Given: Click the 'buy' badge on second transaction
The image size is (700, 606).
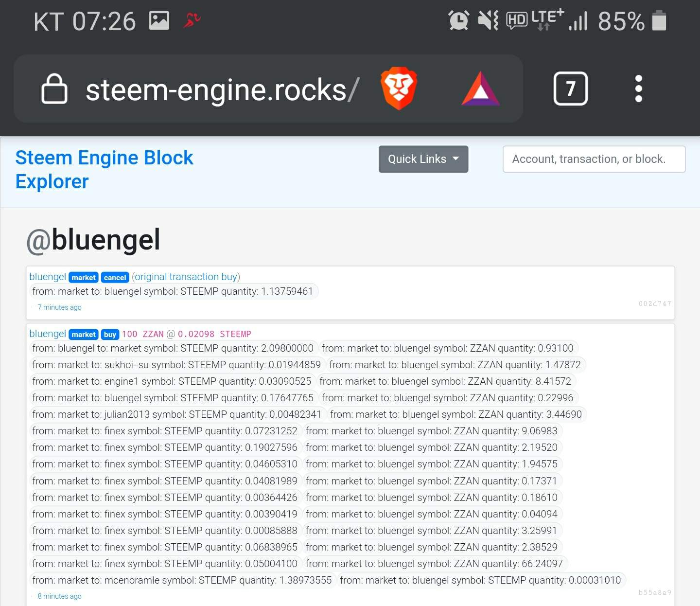Looking at the screenshot, I should coord(110,334).
